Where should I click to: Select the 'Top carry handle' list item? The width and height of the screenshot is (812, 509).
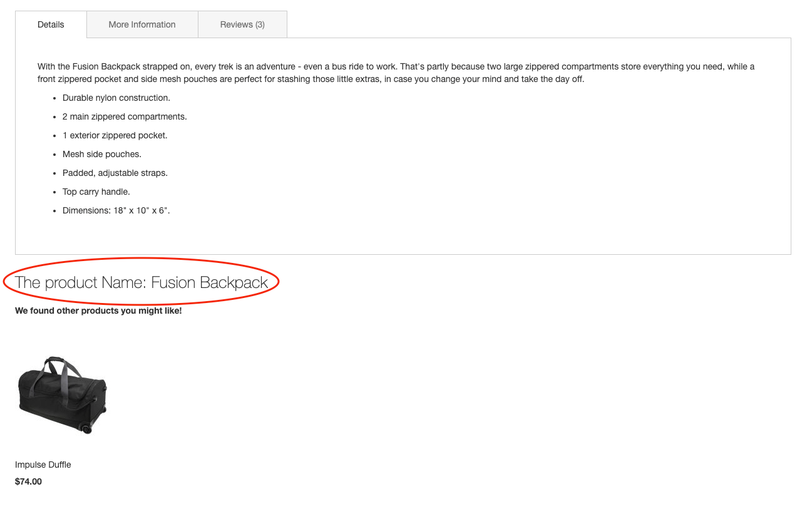(x=96, y=192)
